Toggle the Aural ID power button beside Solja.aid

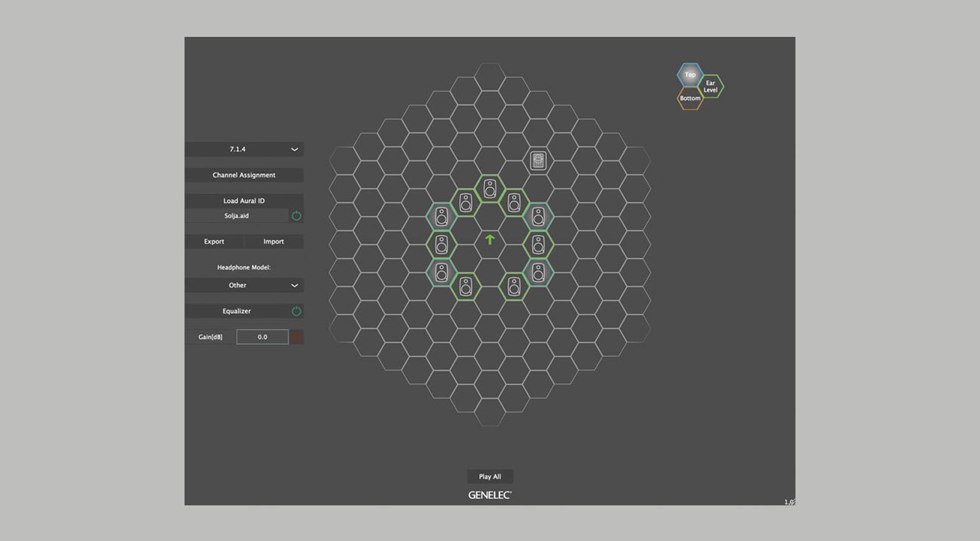[296, 216]
